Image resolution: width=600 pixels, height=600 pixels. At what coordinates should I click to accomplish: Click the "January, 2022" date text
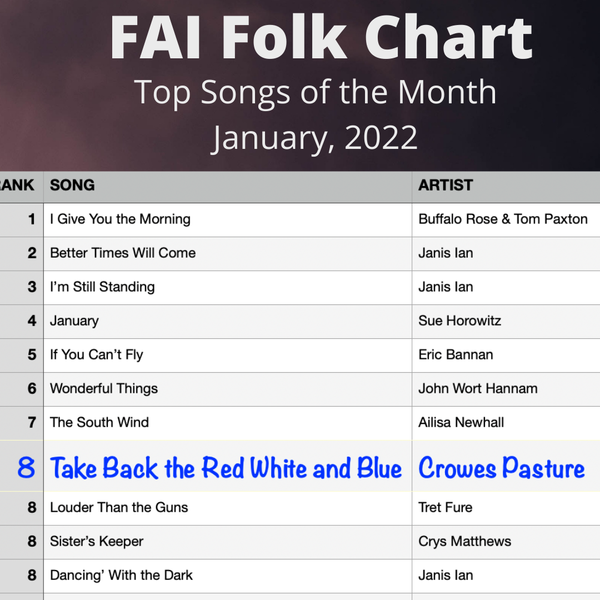[315, 138]
